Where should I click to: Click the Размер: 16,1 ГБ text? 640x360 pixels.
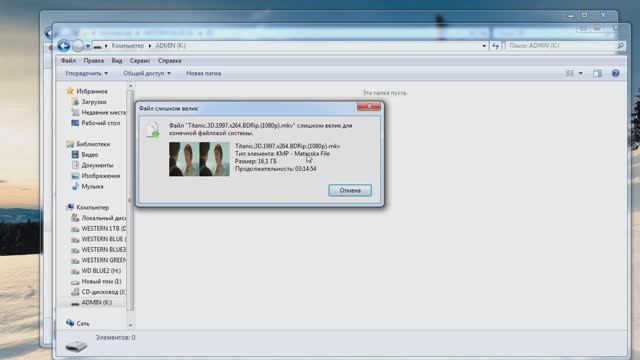256,161
